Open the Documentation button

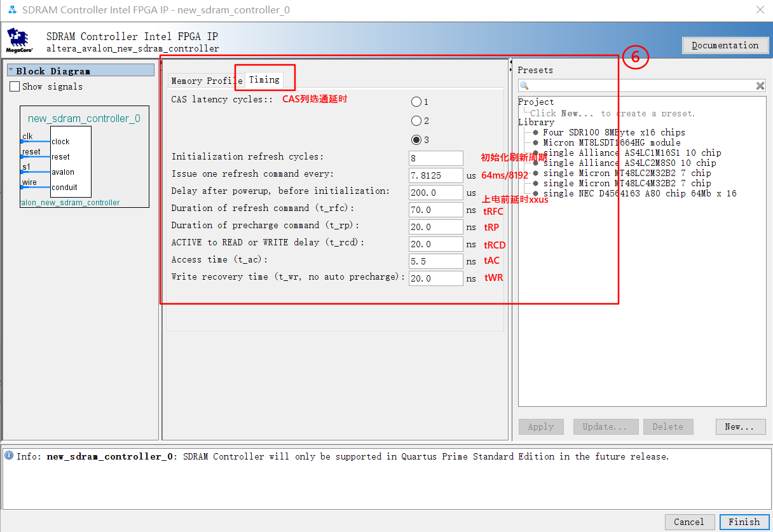pos(725,45)
